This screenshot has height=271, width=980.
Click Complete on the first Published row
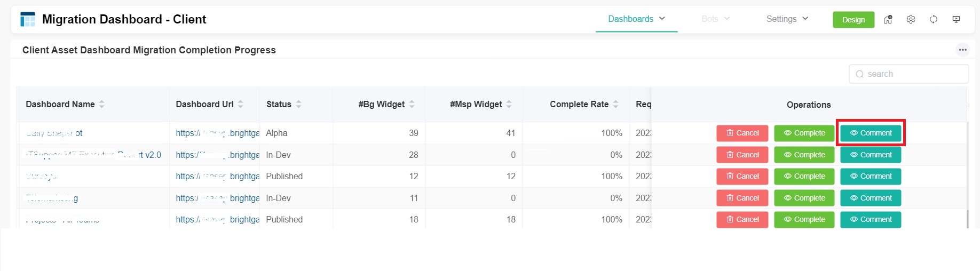[x=804, y=176]
